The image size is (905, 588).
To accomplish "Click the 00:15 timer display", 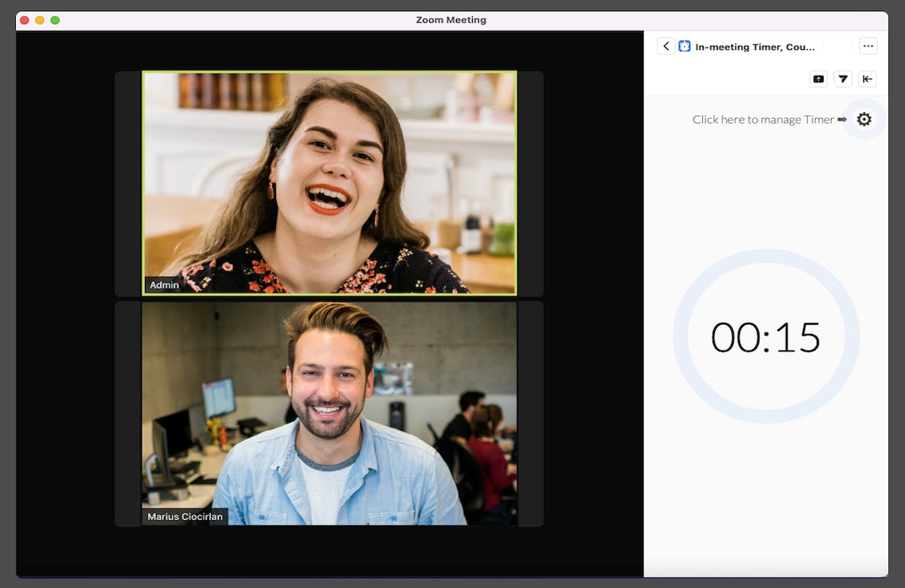I will tap(765, 337).
